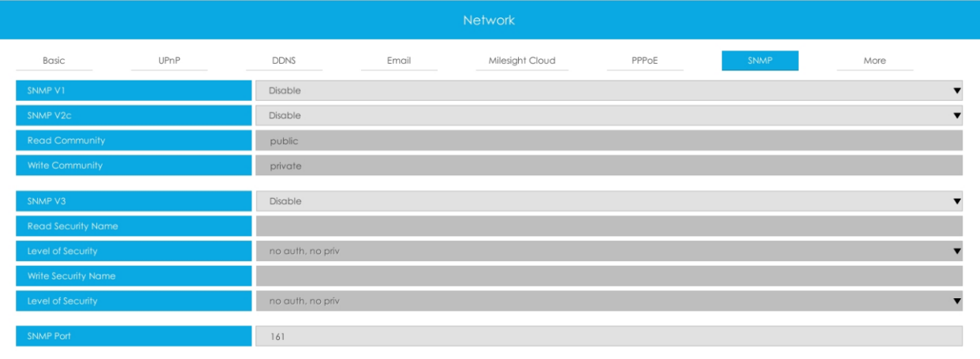Switch to the Basic tab

pyautogui.click(x=54, y=61)
